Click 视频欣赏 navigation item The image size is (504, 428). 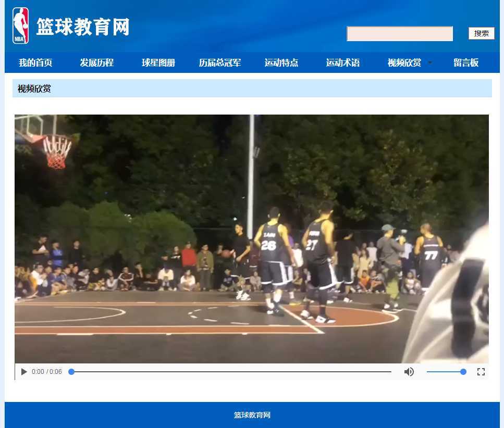[404, 63]
